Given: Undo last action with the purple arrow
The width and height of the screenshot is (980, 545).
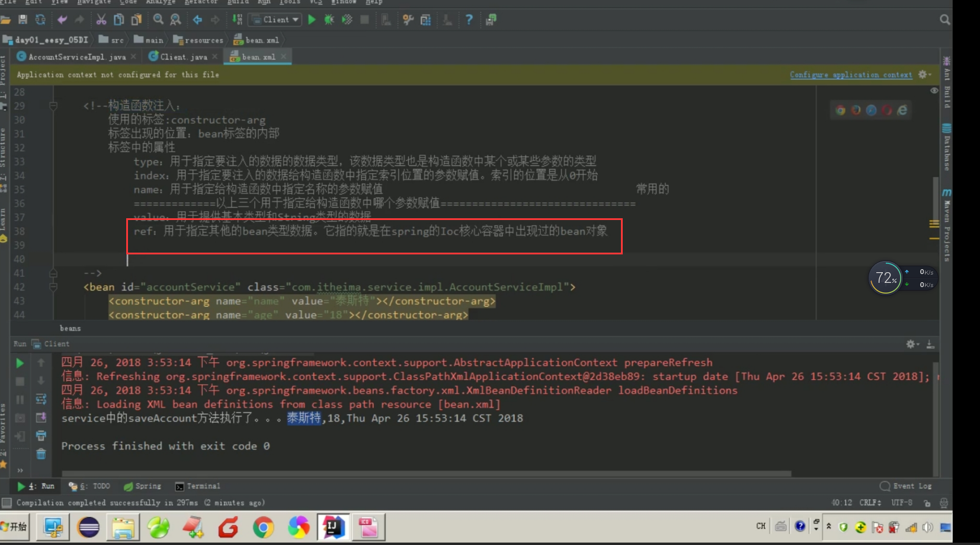Looking at the screenshot, I should click(x=62, y=20).
